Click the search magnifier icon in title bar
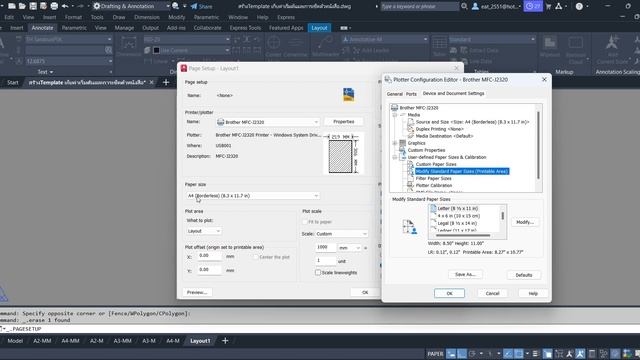This screenshot has height=360, width=640. click(464, 6)
